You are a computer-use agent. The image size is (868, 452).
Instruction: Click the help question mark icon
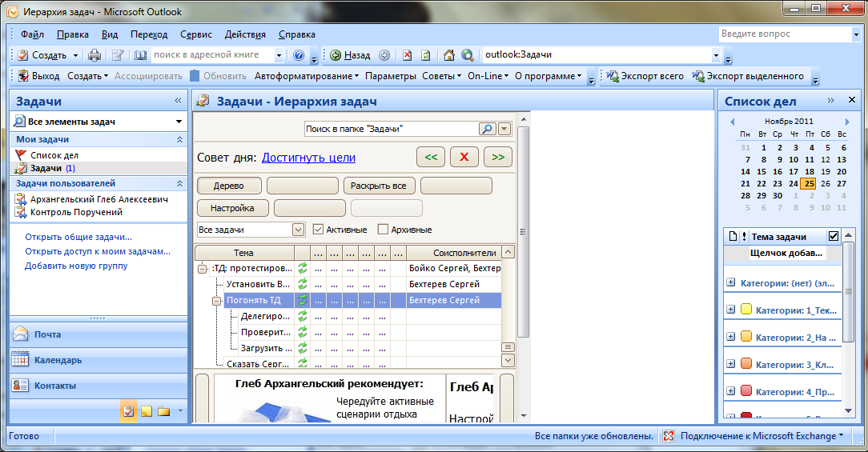pyautogui.click(x=299, y=55)
